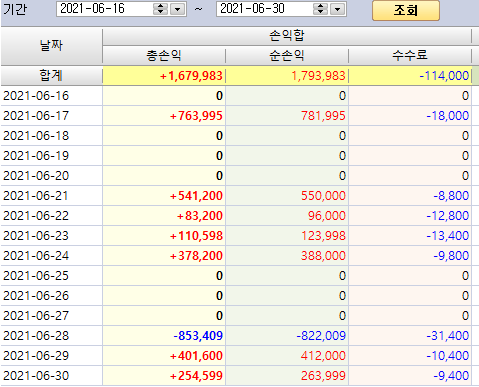Select the 2021-06-23 date row
This screenshot has height=387, width=479.
click(x=51, y=236)
